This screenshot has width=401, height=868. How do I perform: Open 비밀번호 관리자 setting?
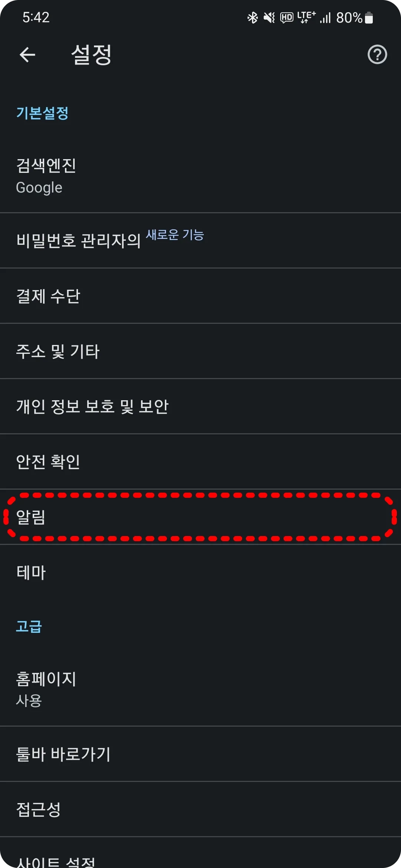pyautogui.click(x=200, y=240)
